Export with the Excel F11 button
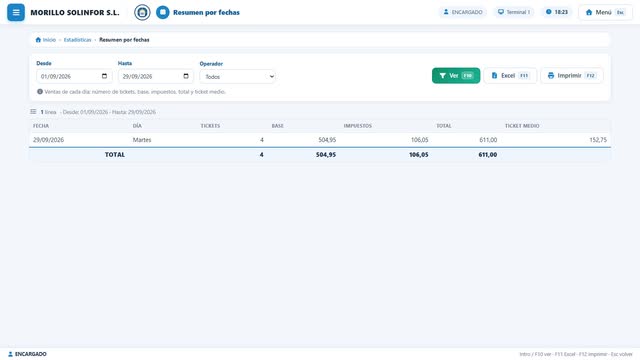Viewport: 640px width, 360px height. click(510, 76)
